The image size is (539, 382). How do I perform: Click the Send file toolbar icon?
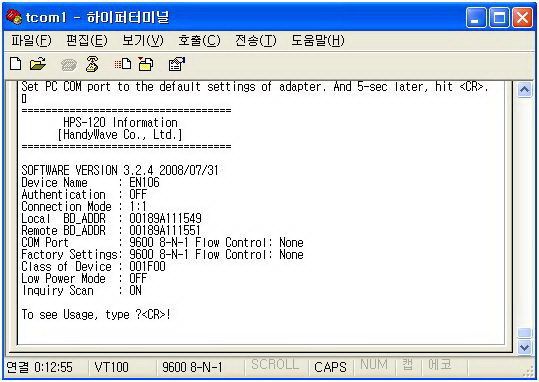[x=123, y=64]
